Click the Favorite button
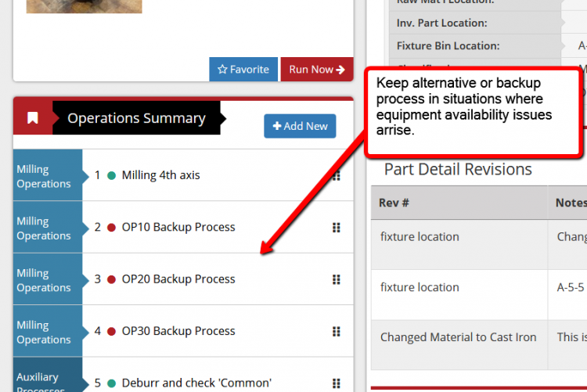The height and width of the screenshot is (392, 587). (243, 70)
